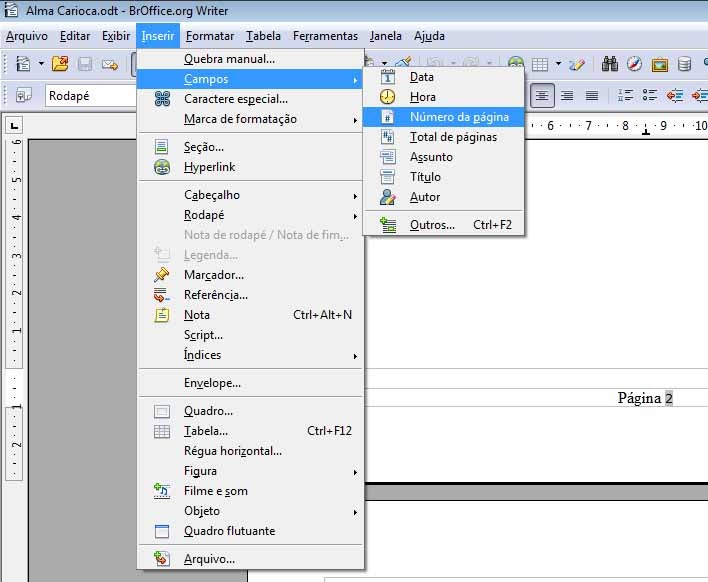Open the Janela menu
The height and width of the screenshot is (582, 708).
(x=385, y=36)
